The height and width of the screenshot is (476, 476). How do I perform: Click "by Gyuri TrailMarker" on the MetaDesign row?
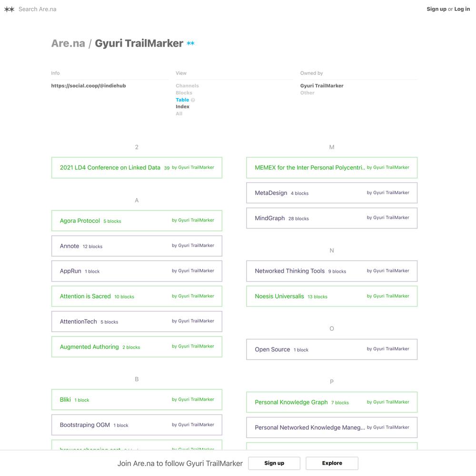(388, 193)
